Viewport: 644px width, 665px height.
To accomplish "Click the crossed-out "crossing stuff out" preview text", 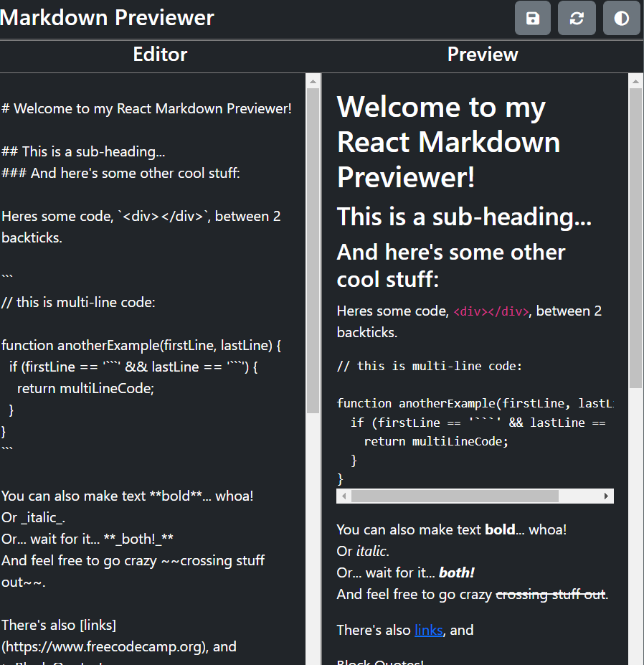I will (550, 594).
